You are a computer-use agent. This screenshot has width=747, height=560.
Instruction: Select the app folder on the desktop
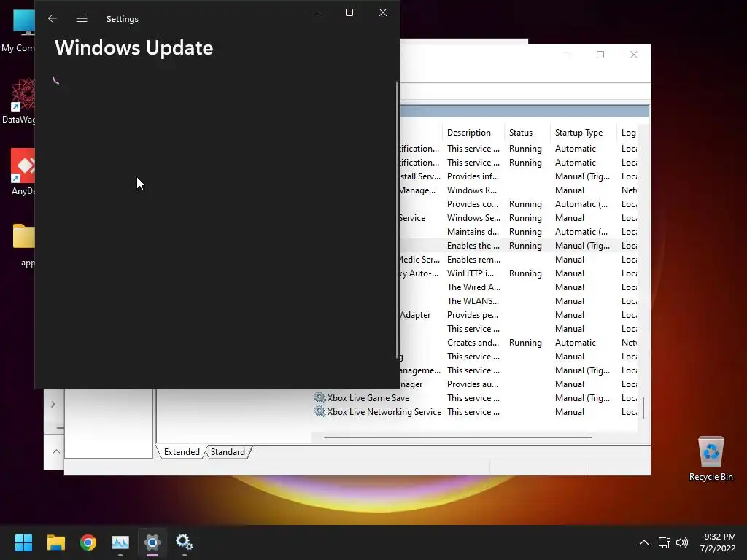25,245
